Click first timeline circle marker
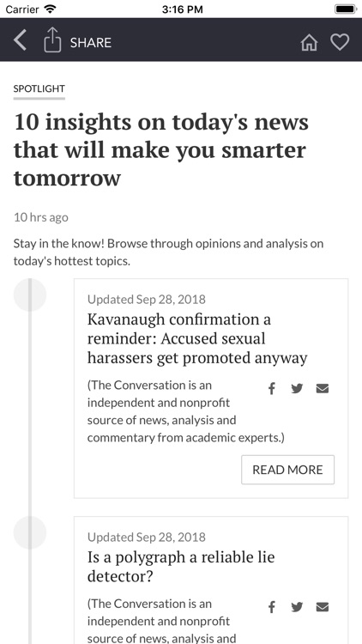Image resolution: width=362 pixels, height=644 pixels. coord(30,295)
